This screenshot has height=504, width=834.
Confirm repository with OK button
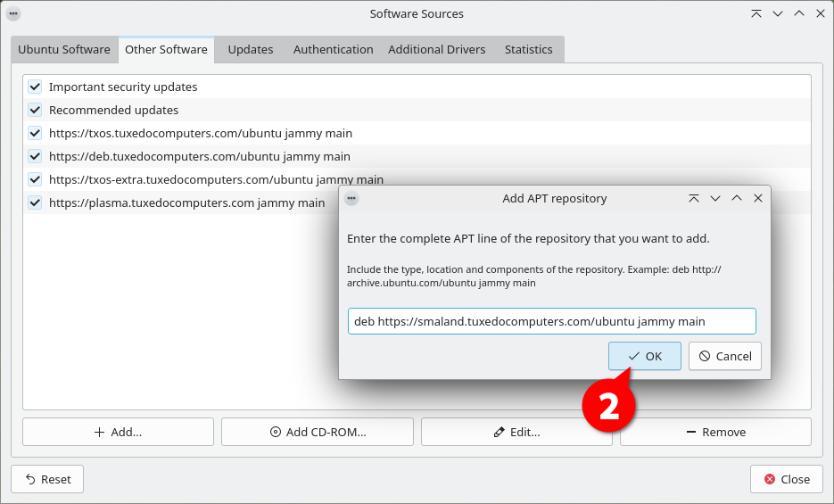click(645, 356)
